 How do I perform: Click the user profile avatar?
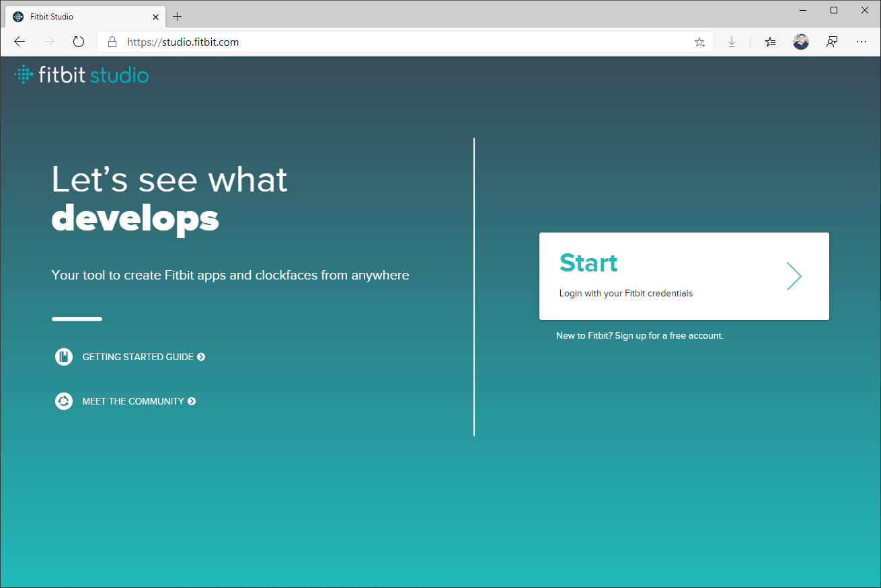pyautogui.click(x=801, y=42)
